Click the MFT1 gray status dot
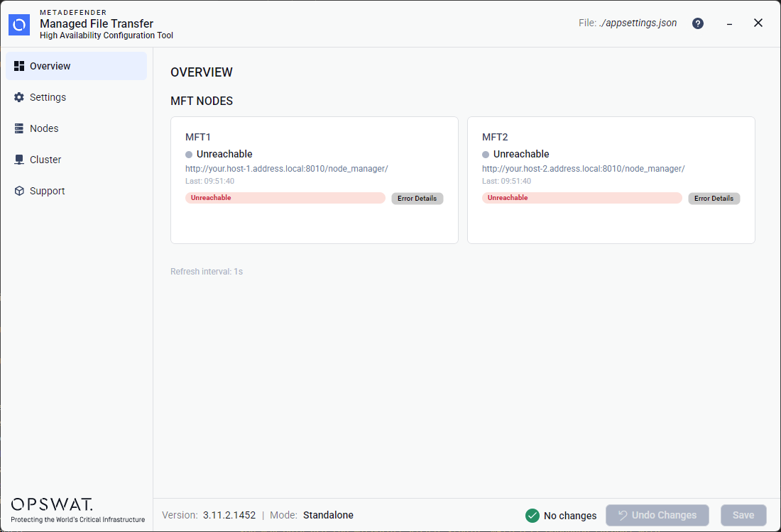The image size is (781, 532). tap(189, 154)
